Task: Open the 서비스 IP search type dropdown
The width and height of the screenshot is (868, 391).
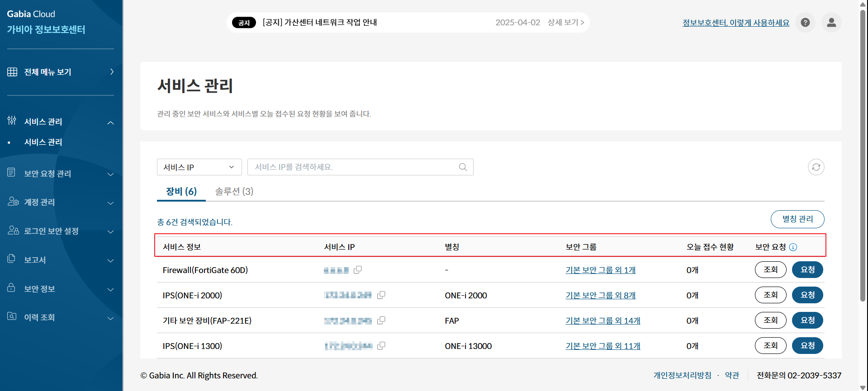Action: [199, 167]
